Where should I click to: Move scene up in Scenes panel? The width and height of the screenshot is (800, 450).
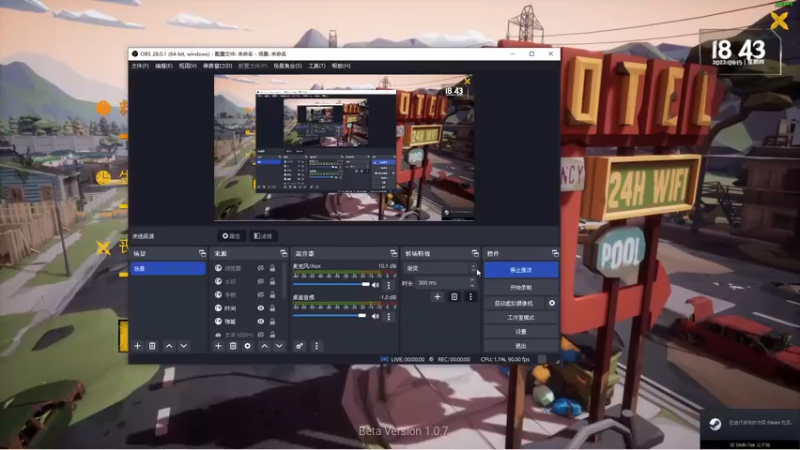pyautogui.click(x=169, y=346)
